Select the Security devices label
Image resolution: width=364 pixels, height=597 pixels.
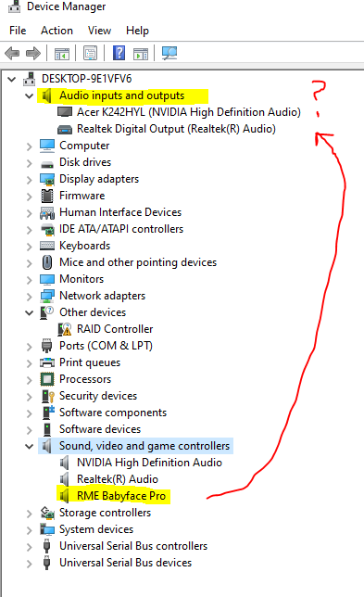98,396
